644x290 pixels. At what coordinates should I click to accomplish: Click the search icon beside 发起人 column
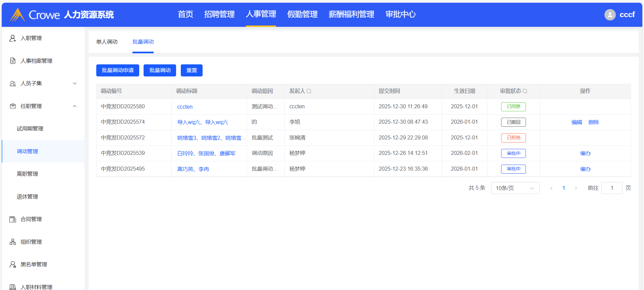(309, 91)
